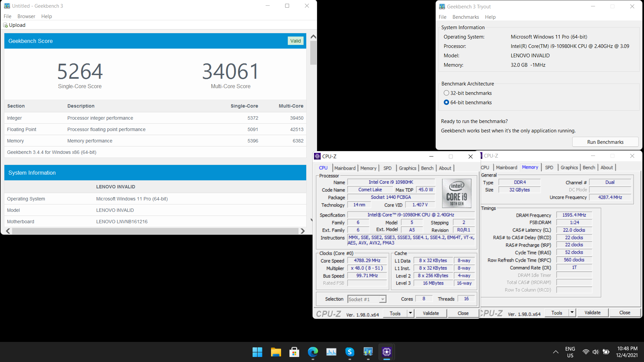Open the Socket #1 selection dropdown
This screenshot has height=362, width=644.
tap(367, 299)
